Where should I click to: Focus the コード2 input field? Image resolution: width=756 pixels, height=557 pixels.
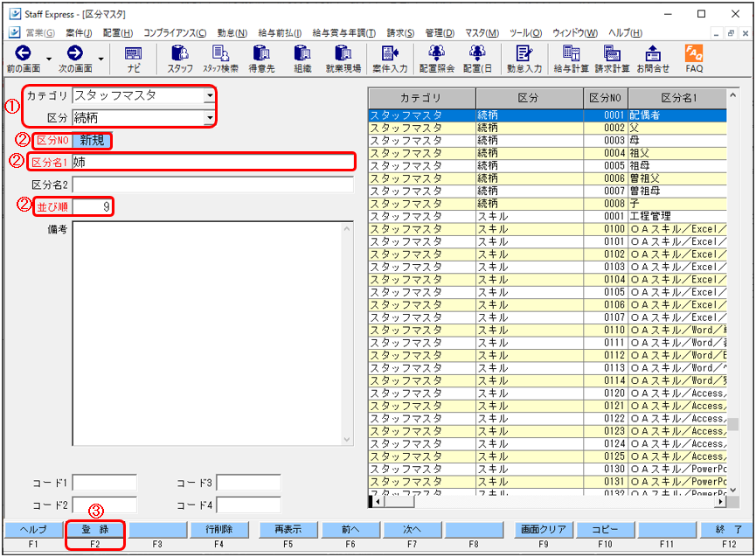coord(104,505)
